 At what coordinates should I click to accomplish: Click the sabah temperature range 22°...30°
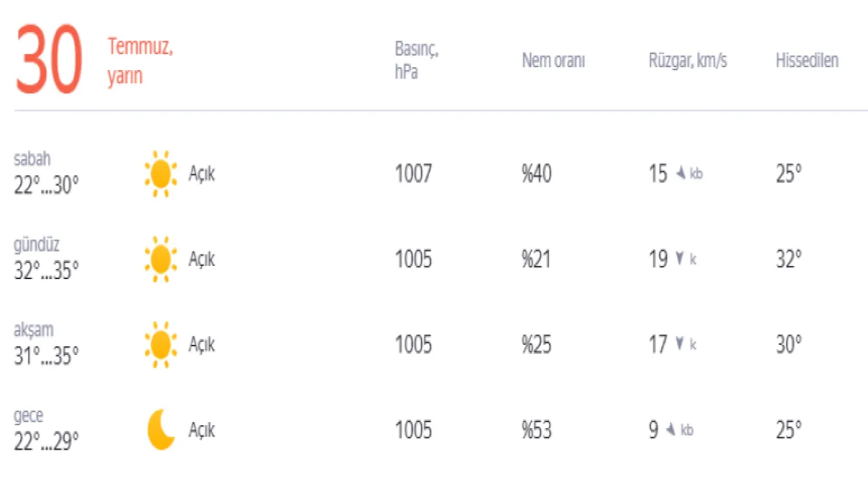46,186
